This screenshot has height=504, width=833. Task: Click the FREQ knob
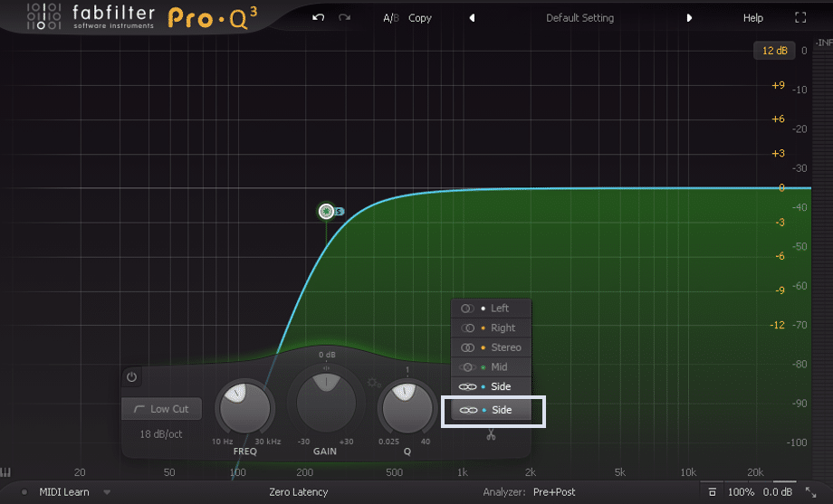point(244,409)
